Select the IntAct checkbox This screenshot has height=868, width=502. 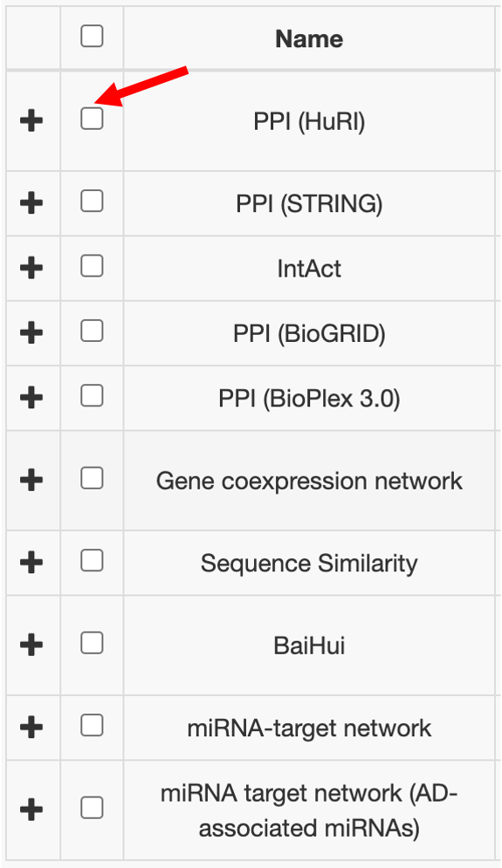click(x=92, y=266)
